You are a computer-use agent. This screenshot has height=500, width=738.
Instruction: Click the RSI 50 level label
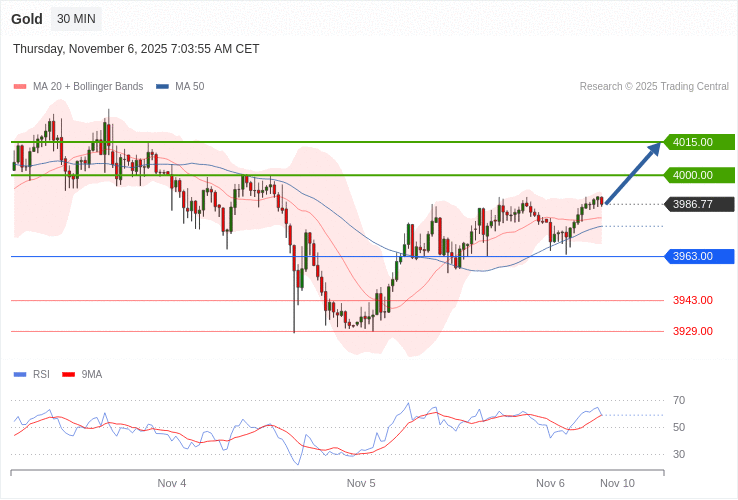pyautogui.click(x=679, y=427)
